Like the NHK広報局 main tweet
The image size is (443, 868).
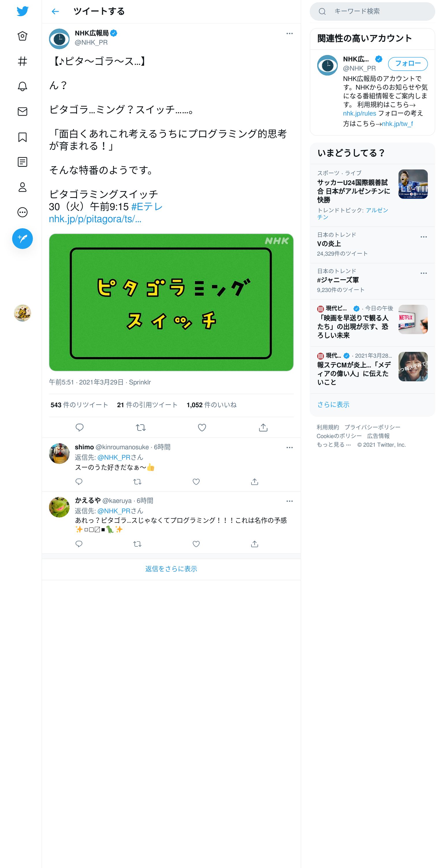[202, 428]
